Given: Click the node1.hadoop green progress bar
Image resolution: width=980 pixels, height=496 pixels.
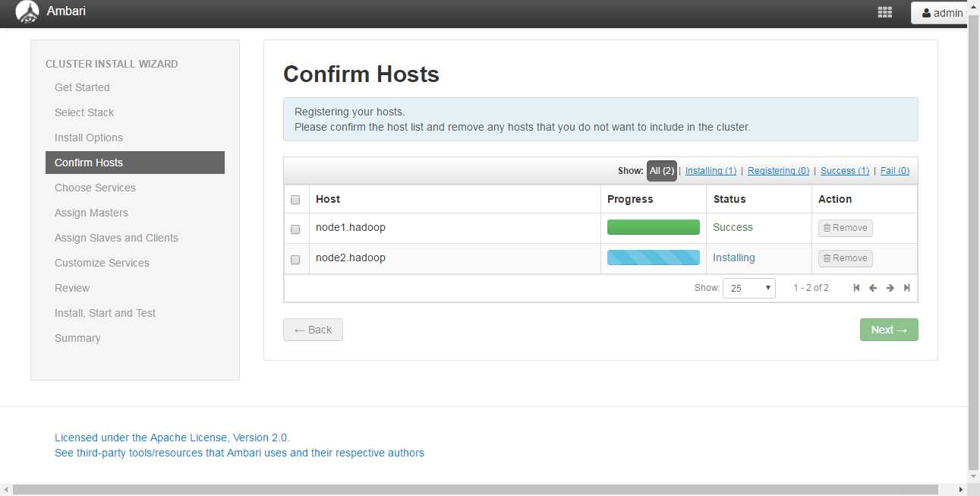Looking at the screenshot, I should 654,227.
